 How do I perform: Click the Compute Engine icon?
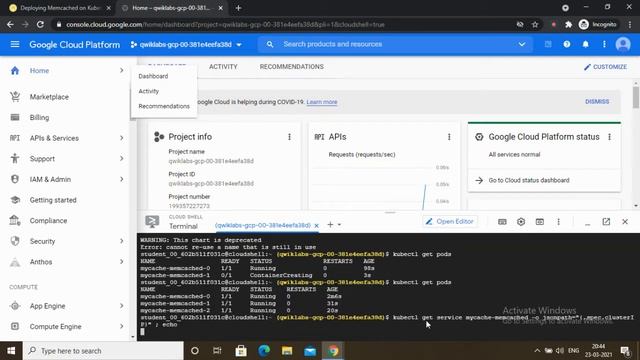pos(15,327)
